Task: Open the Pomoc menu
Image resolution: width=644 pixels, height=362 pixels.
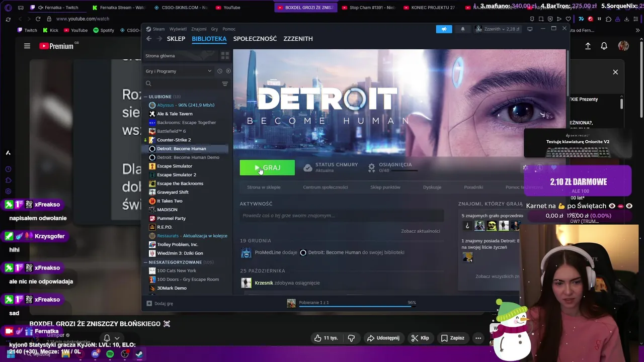Action: coord(229,29)
